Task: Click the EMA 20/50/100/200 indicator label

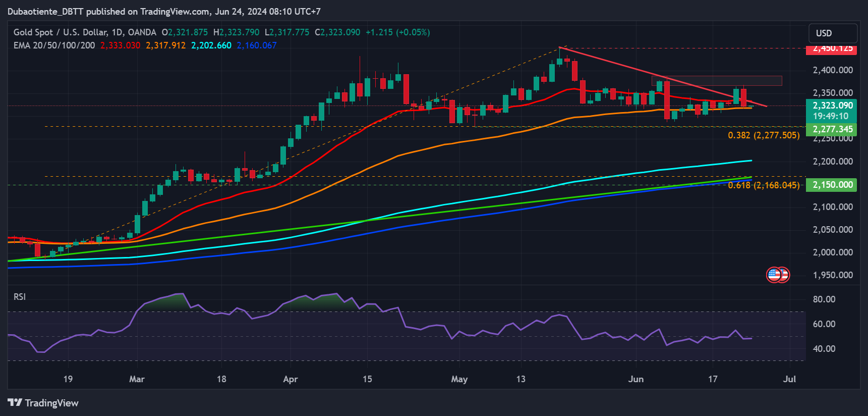Action: 54,45
